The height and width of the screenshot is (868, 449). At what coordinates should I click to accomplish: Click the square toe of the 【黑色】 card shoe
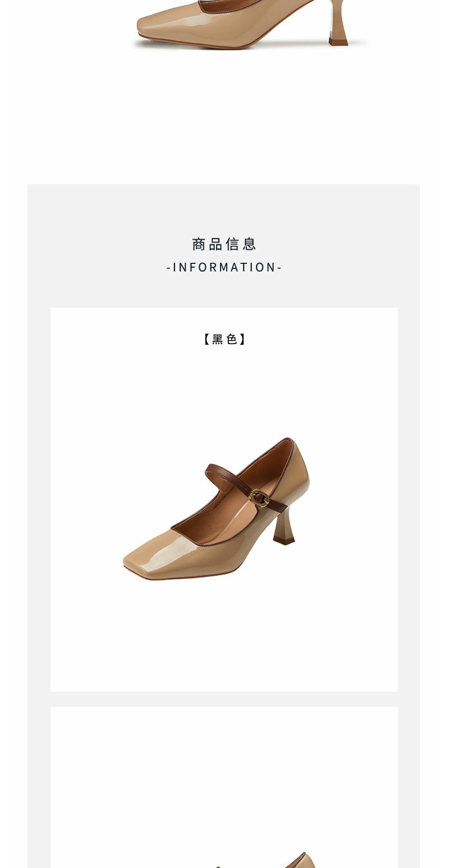tap(152, 558)
